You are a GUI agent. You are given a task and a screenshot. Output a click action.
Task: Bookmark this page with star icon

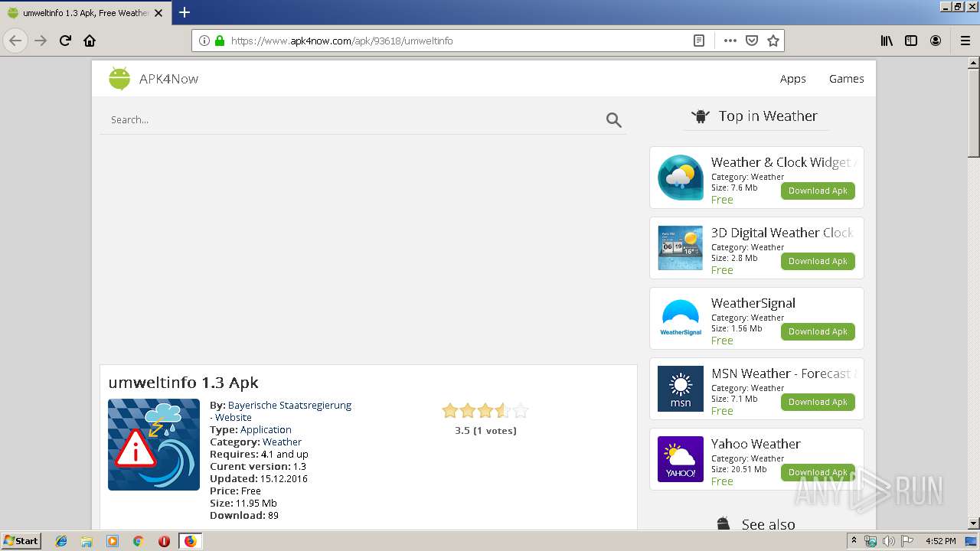(x=773, y=41)
